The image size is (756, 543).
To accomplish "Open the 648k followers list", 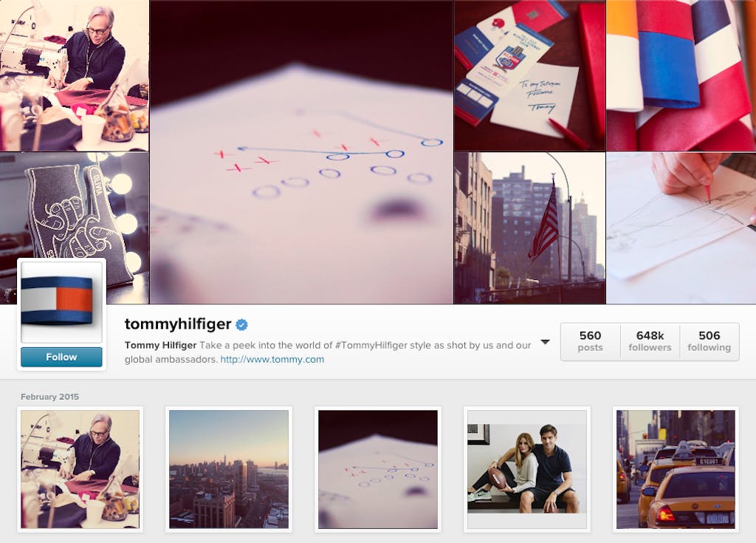I will click(x=650, y=341).
